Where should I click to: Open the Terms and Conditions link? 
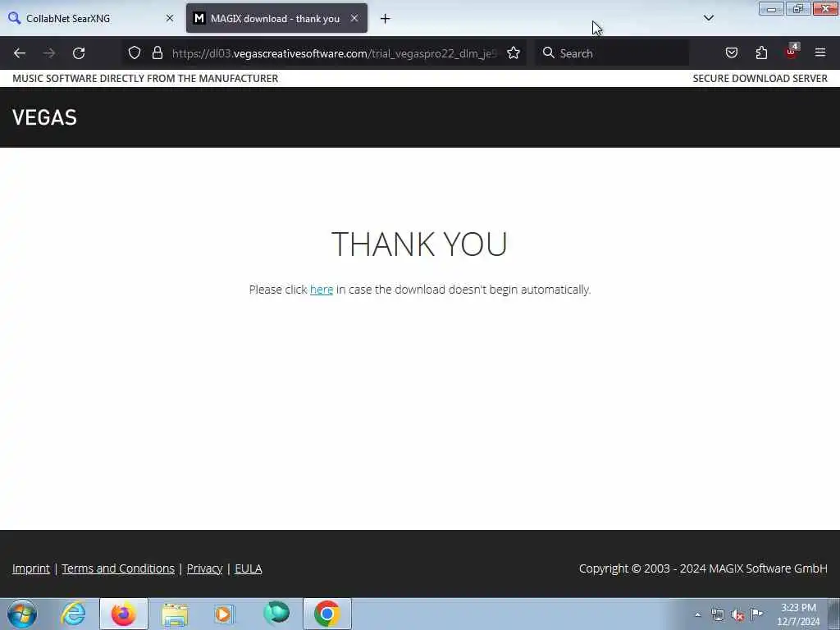coord(118,568)
